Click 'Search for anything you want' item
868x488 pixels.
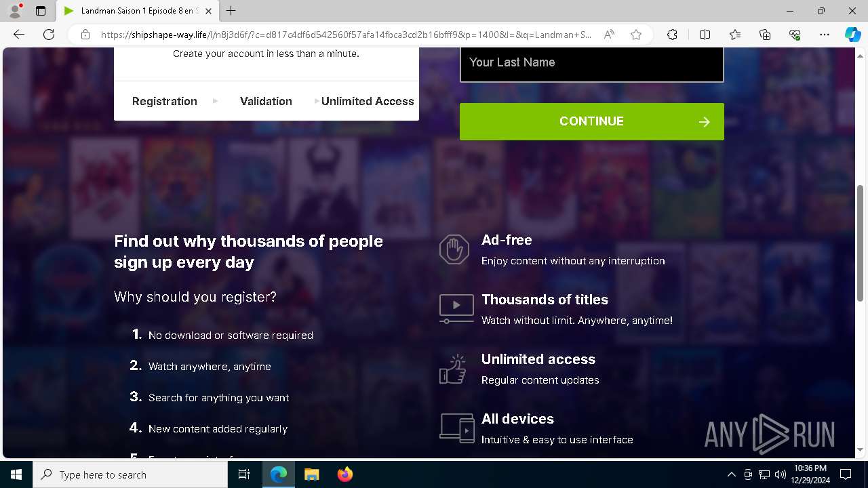(x=218, y=398)
